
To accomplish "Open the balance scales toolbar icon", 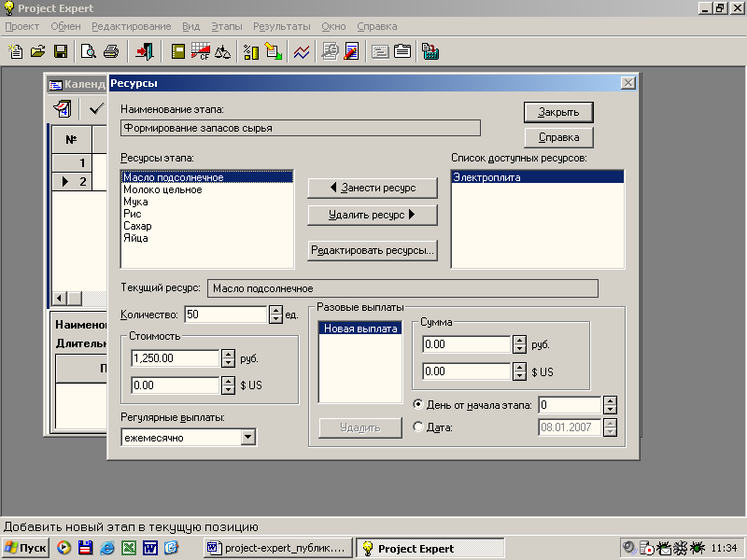I will [x=222, y=51].
